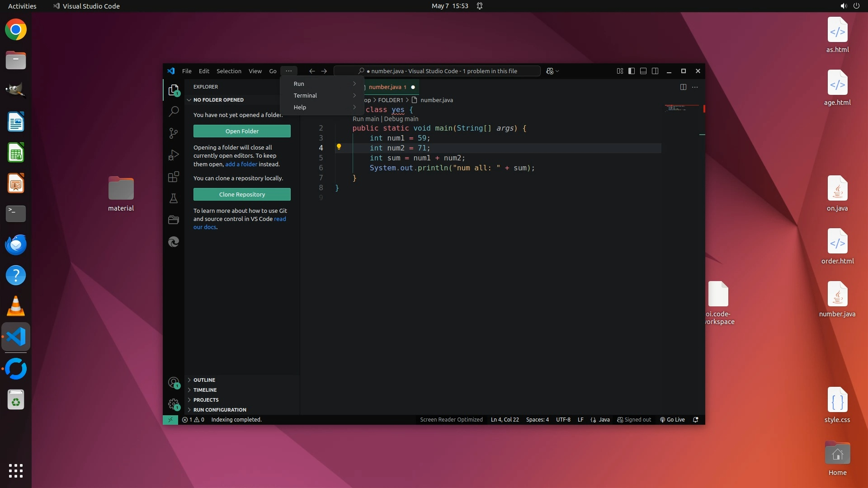Expand the RUN CONFIGURATION section
Image resolution: width=868 pixels, height=488 pixels.
click(x=220, y=410)
